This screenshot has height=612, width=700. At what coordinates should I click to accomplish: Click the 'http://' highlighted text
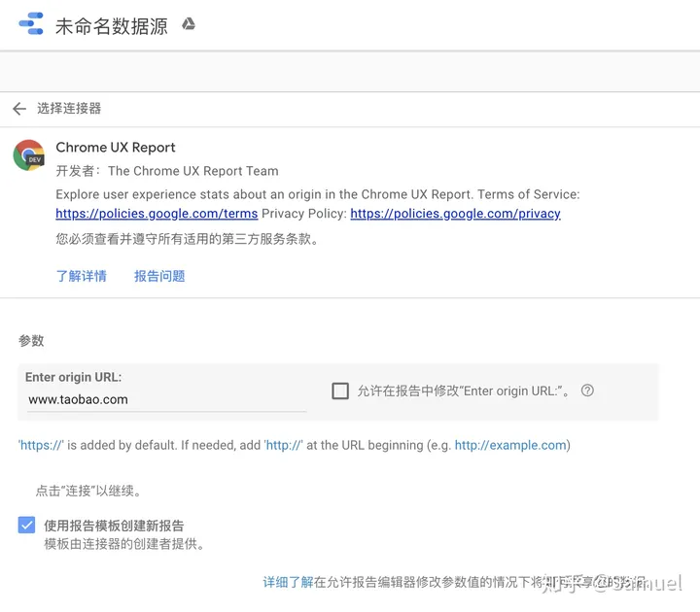click(x=284, y=445)
